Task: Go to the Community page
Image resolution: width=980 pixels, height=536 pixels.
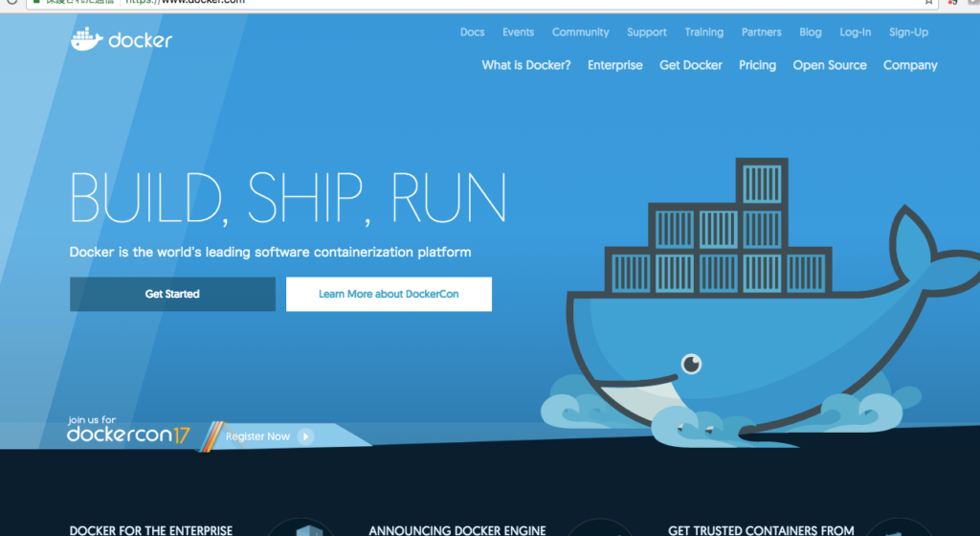Action: coord(580,33)
